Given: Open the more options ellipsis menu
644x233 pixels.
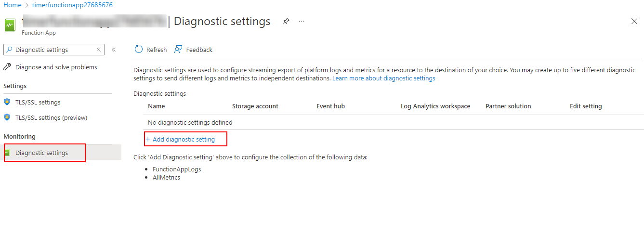Looking at the screenshot, I should coord(302,21).
